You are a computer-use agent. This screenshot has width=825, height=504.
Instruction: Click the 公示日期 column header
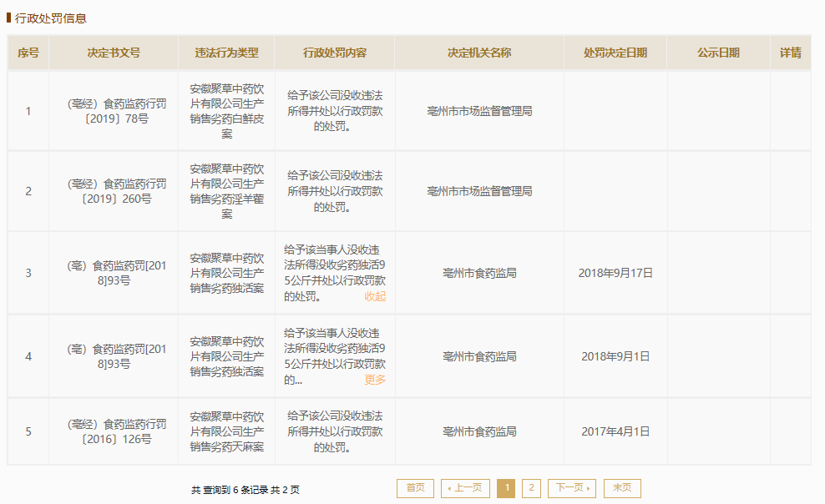pyautogui.click(x=718, y=53)
